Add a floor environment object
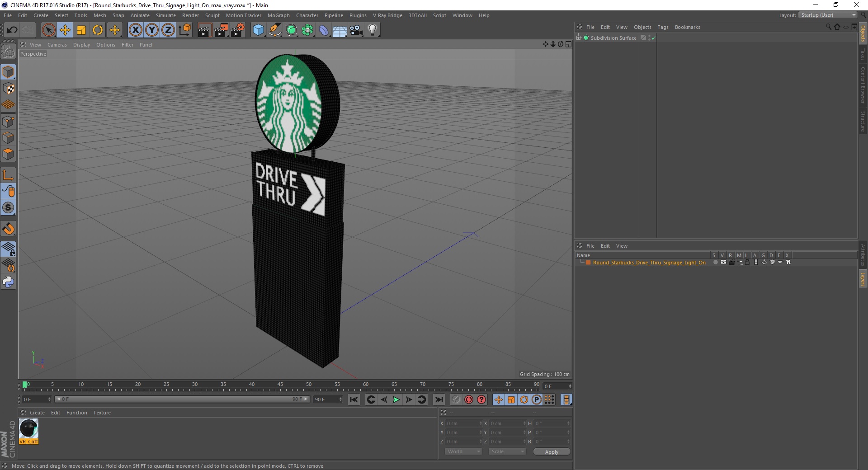The height and width of the screenshot is (470, 868). point(340,30)
